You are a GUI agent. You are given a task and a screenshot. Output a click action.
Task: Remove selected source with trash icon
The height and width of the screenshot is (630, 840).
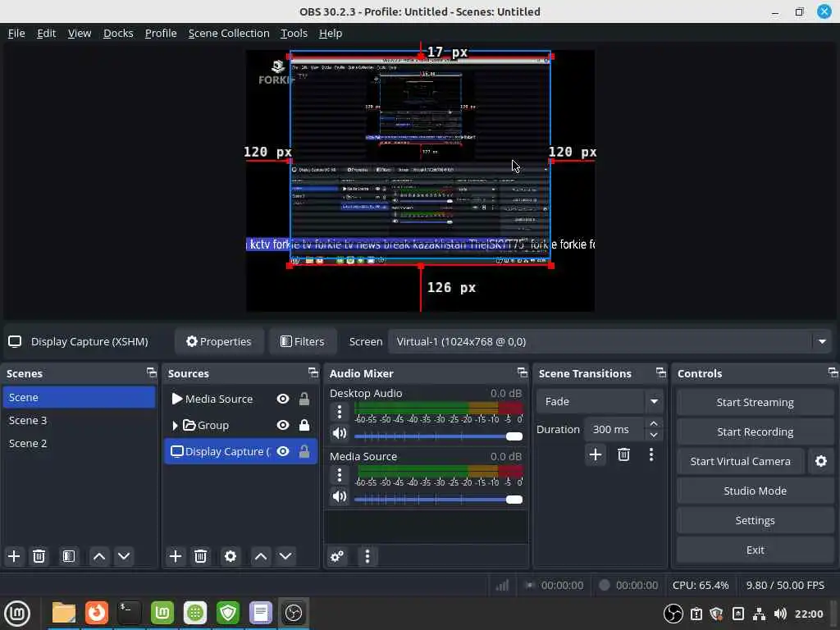tap(200, 556)
